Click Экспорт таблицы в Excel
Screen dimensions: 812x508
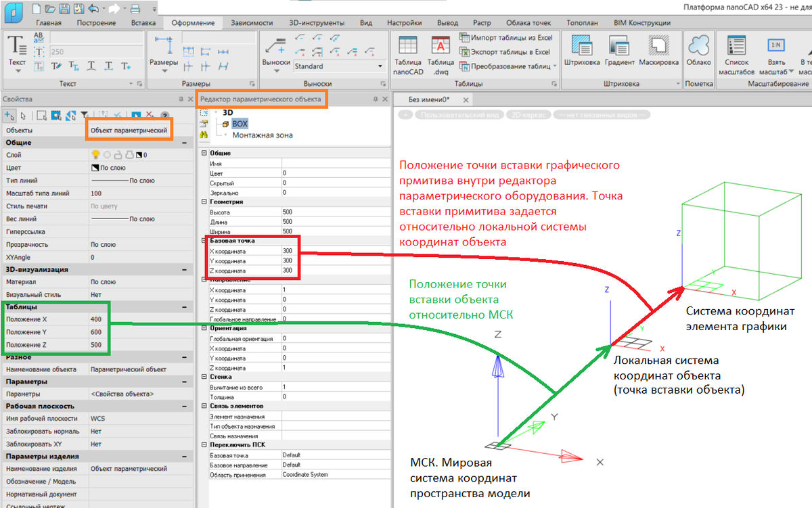[504, 51]
